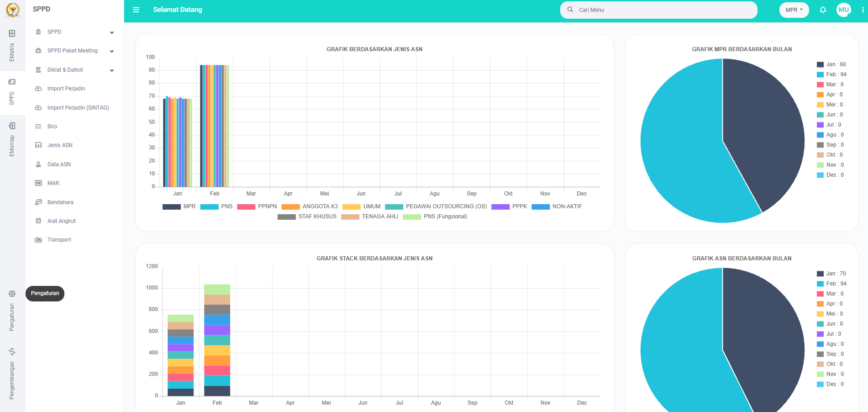Open the Pengaturan gear icon
The height and width of the screenshot is (412, 868).
(x=12, y=294)
